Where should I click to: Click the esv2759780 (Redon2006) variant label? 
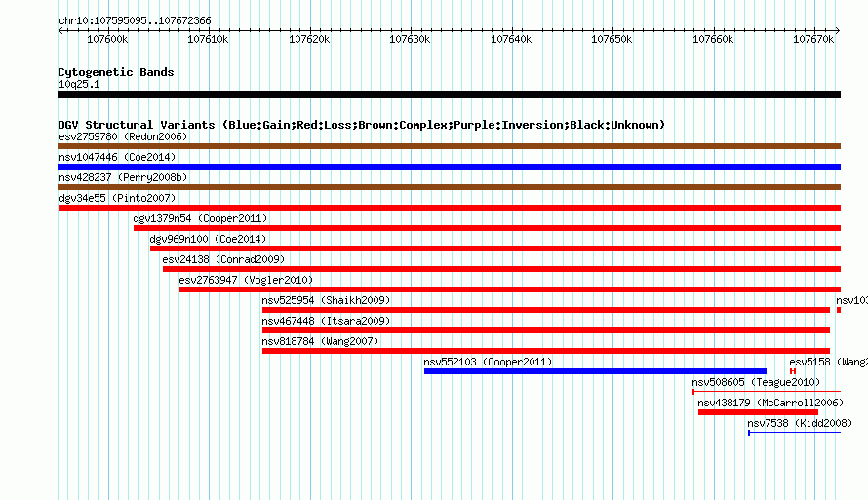tap(123, 136)
